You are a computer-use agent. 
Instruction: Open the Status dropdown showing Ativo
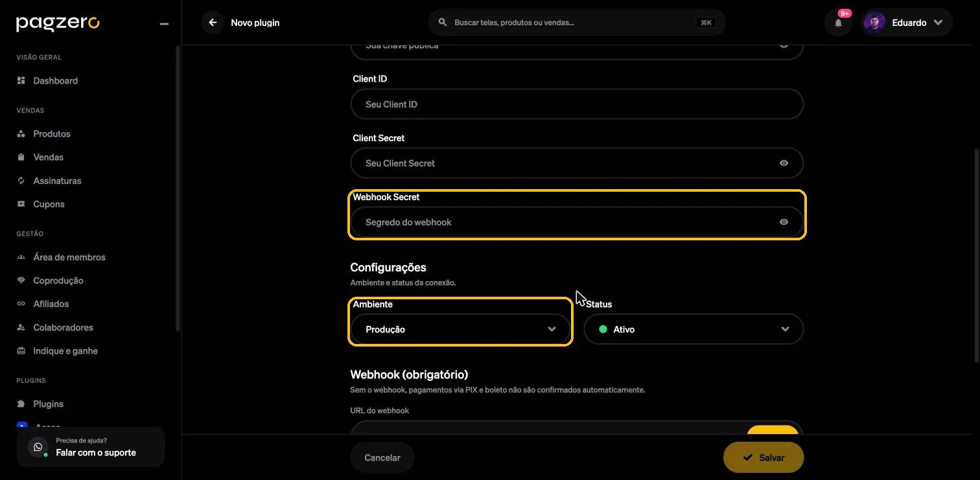click(694, 329)
